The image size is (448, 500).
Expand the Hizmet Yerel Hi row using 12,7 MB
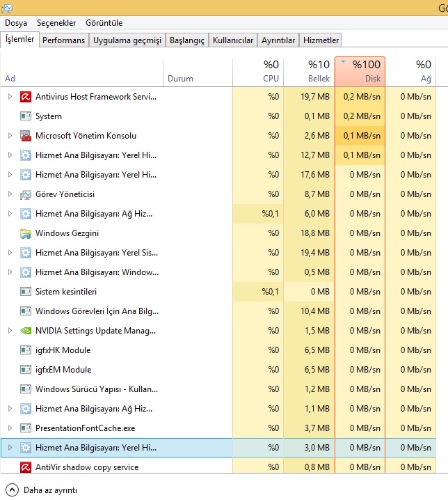pos(10,155)
